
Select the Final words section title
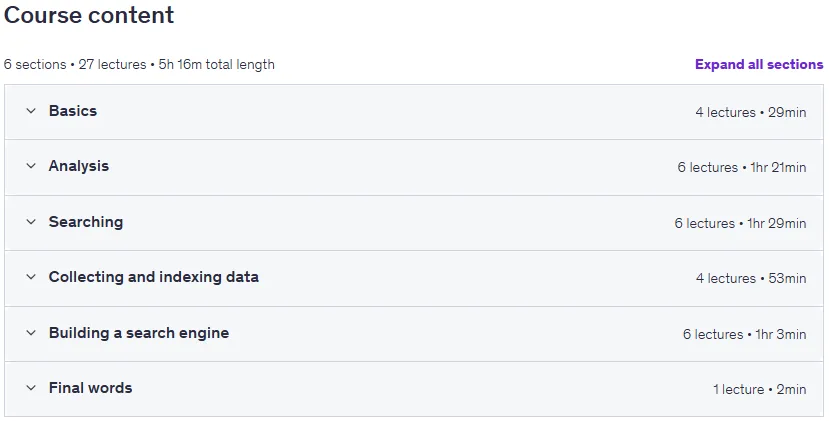pos(90,388)
